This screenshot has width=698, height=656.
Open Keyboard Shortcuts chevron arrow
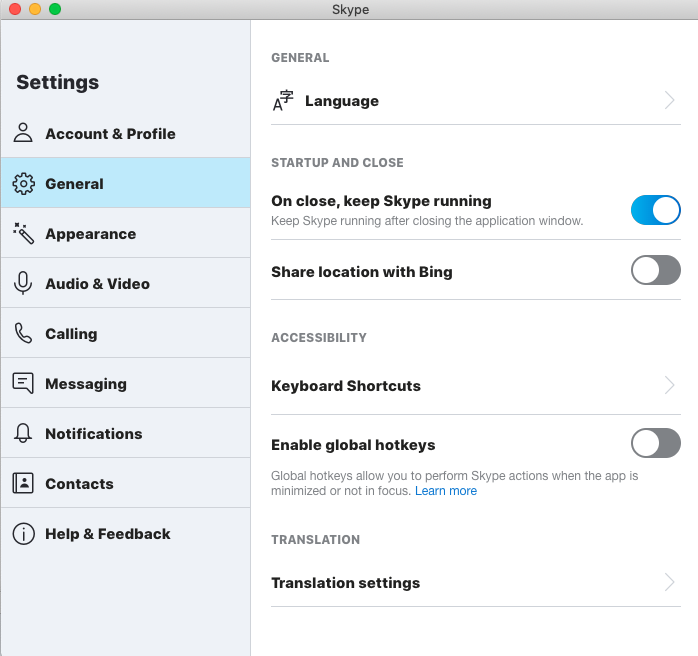670,385
